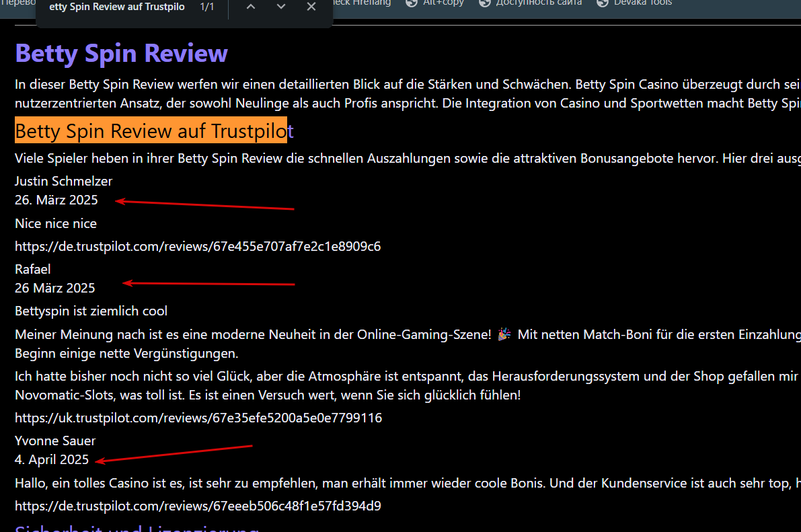Image resolution: width=801 pixels, height=532 pixels.
Task: Click the globe icon beside Доступность сайта
Action: coord(485,3)
